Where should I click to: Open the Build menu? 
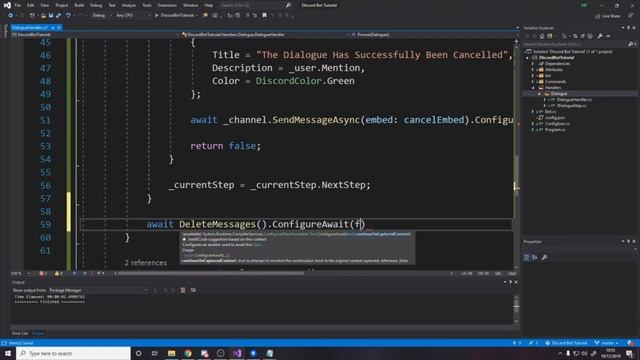79,5
